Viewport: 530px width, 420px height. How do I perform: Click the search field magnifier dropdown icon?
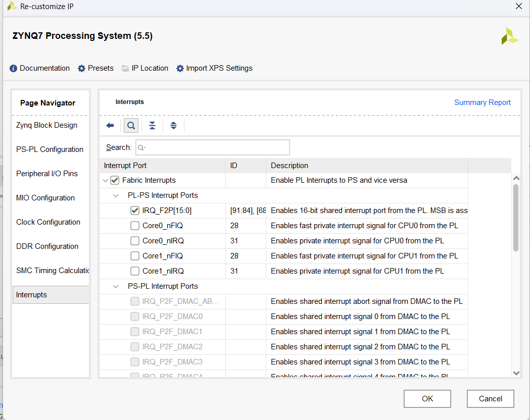click(141, 147)
